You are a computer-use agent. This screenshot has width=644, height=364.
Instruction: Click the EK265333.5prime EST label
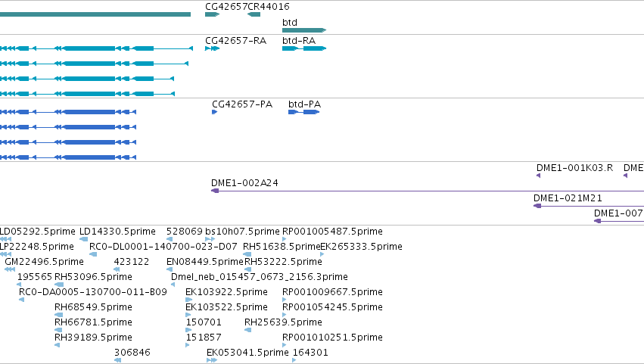(x=362, y=247)
